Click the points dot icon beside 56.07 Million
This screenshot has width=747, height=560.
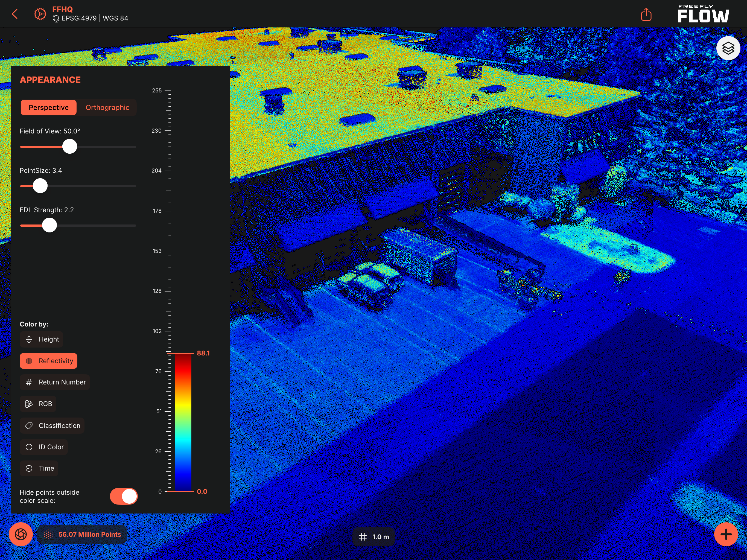click(48, 534)
